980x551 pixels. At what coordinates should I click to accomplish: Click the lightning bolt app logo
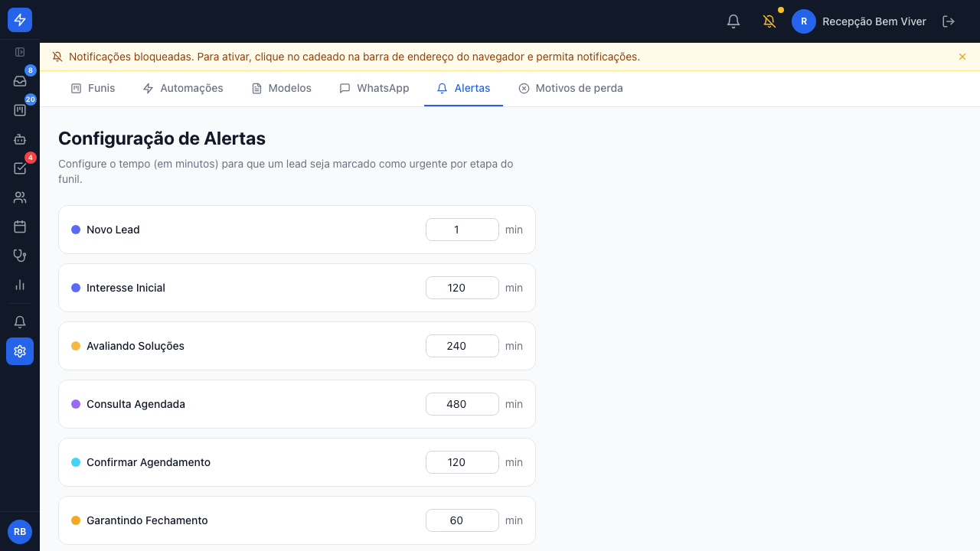[x=20, y=20]
